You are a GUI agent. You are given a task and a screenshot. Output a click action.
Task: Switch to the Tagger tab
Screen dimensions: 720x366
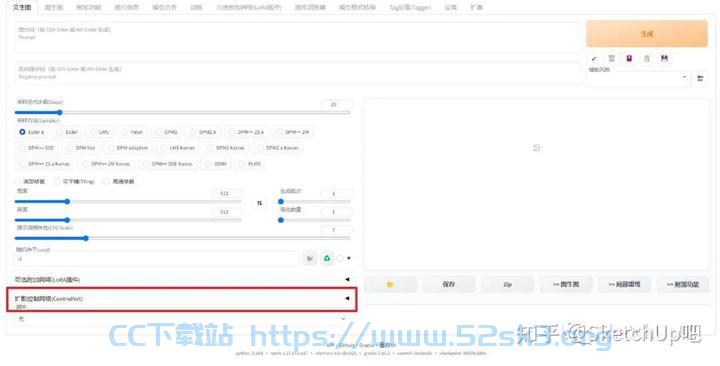coord(410,7)
